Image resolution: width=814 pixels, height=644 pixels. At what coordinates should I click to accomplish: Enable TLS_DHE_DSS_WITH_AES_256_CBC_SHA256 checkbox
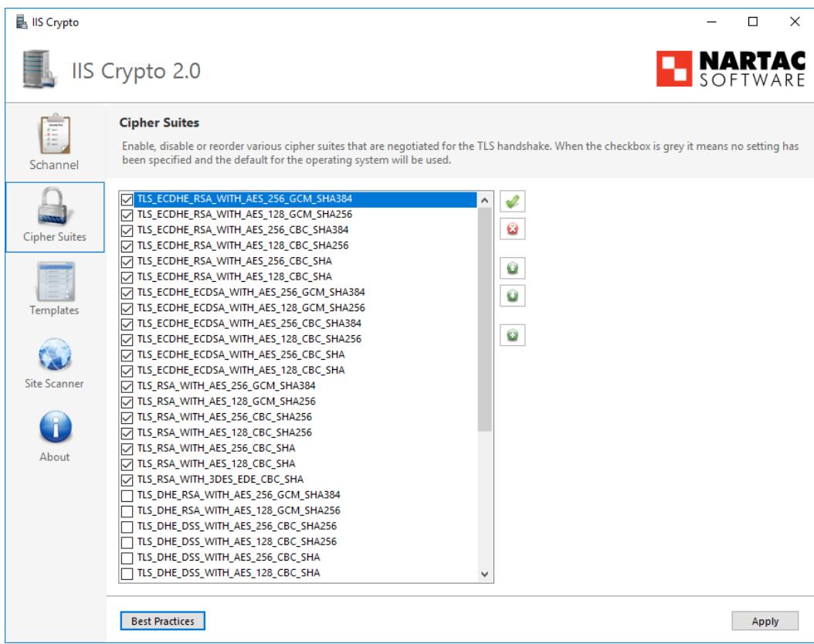point(127,526)
